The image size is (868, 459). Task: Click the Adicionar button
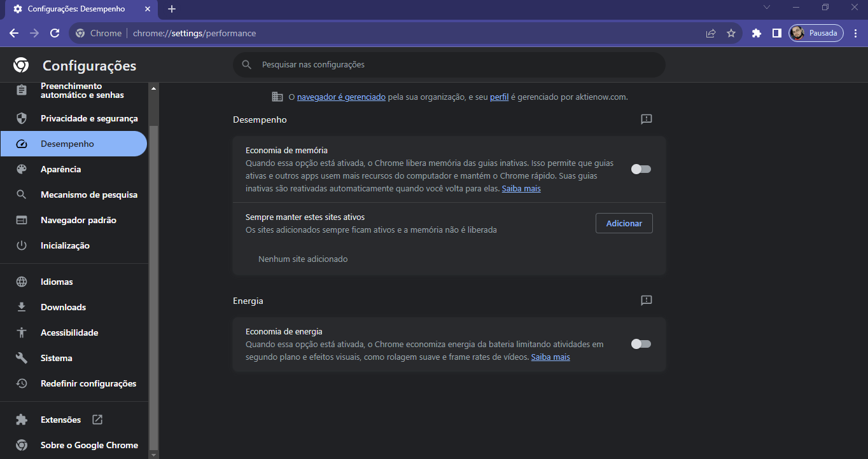(624, 223)
